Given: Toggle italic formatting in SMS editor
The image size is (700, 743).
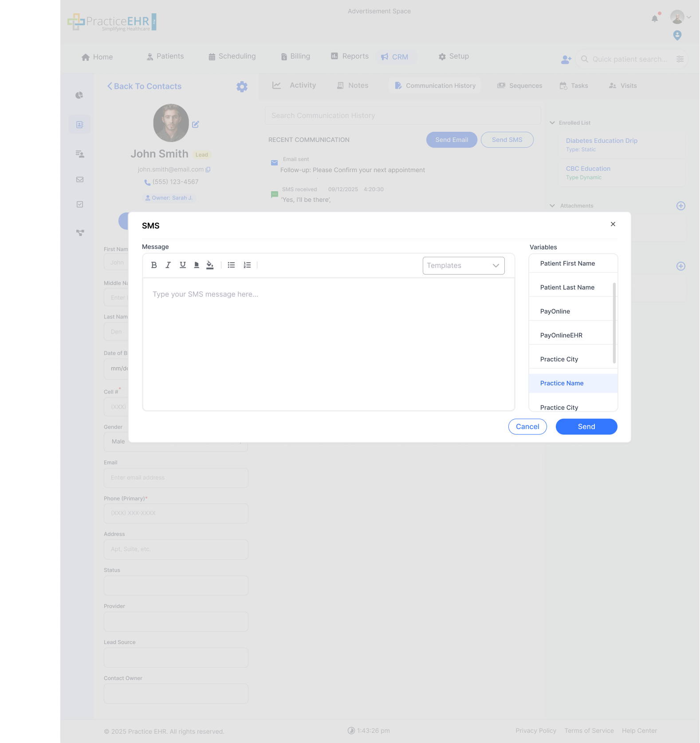Looking at the screenshot, I should tap(168, 265).
